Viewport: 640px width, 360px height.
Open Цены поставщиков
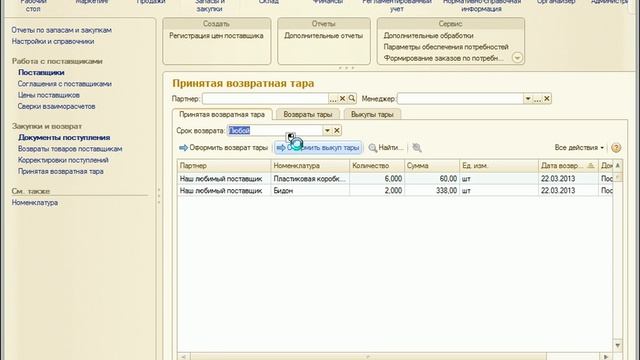click(x=49, y=95)
